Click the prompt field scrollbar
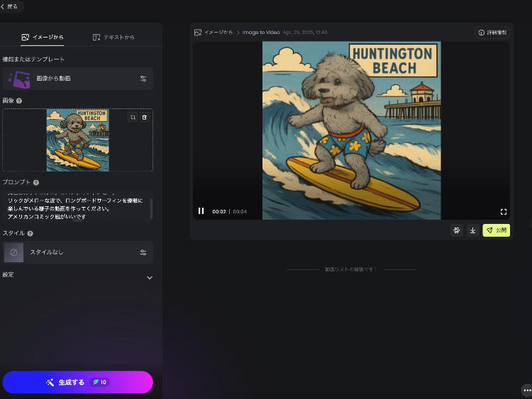Image resolution: width=532 pixels, height=399 pixels. pyautogui.click(x=151, y=208)
